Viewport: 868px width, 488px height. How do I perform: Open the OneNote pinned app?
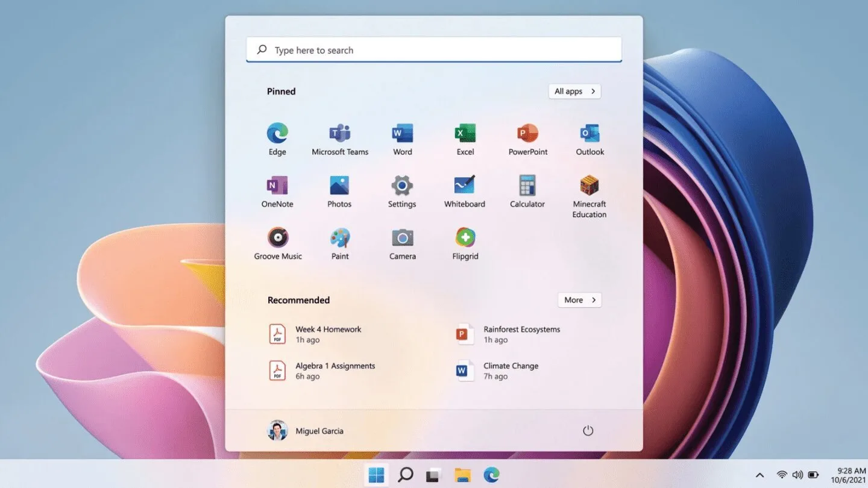tap(277, 192)
